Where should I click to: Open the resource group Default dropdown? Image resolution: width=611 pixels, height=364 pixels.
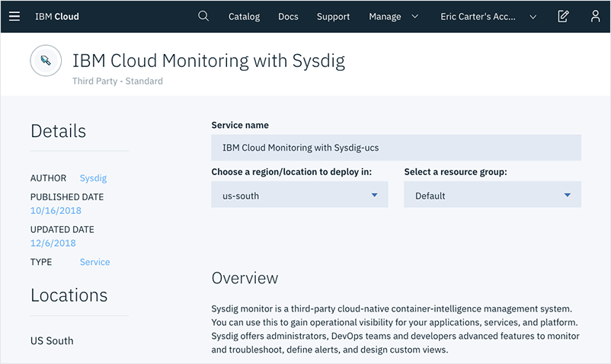pos(492,194)
